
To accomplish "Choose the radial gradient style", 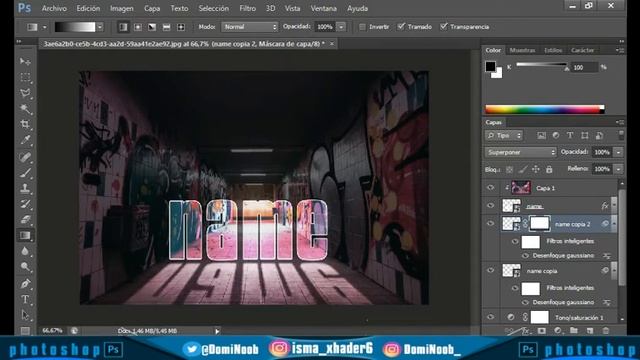I will [138, 27].
